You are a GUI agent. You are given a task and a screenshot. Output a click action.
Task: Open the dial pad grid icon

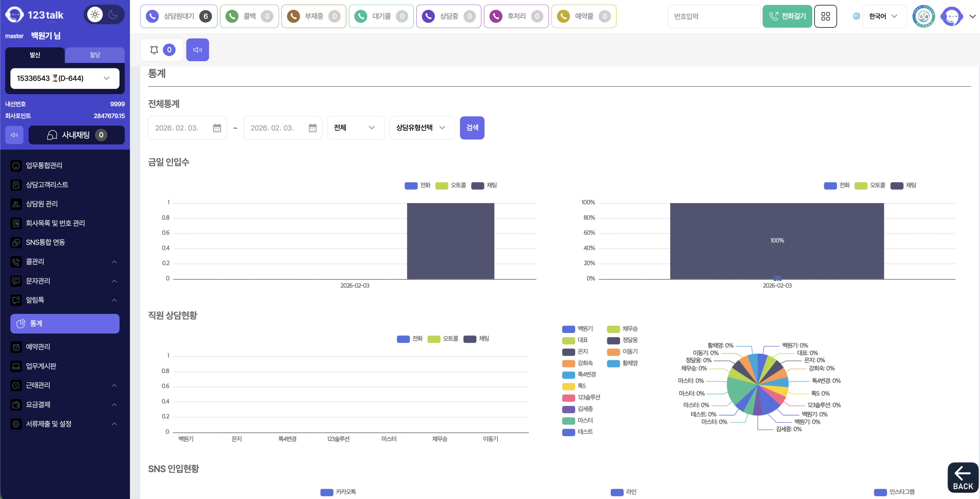pyautogui.click(x=825, y=16)
